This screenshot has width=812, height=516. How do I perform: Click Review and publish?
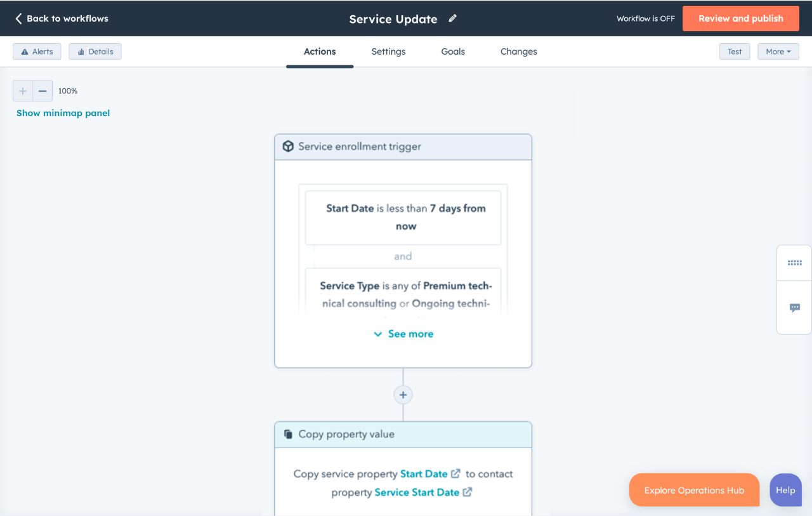click(x=741, y=18)
